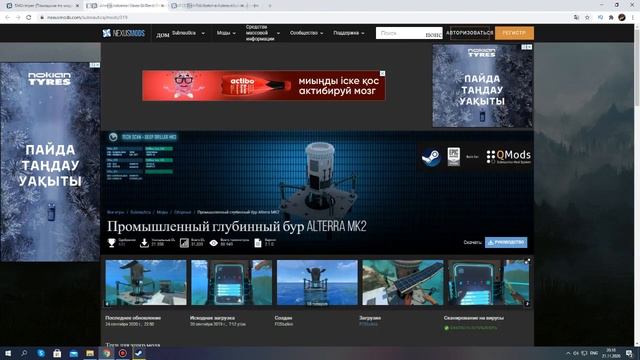The height and width of the screenshot is (360, 640).
Task: Switch to the first browser tab
Action: tap(42, 6)
